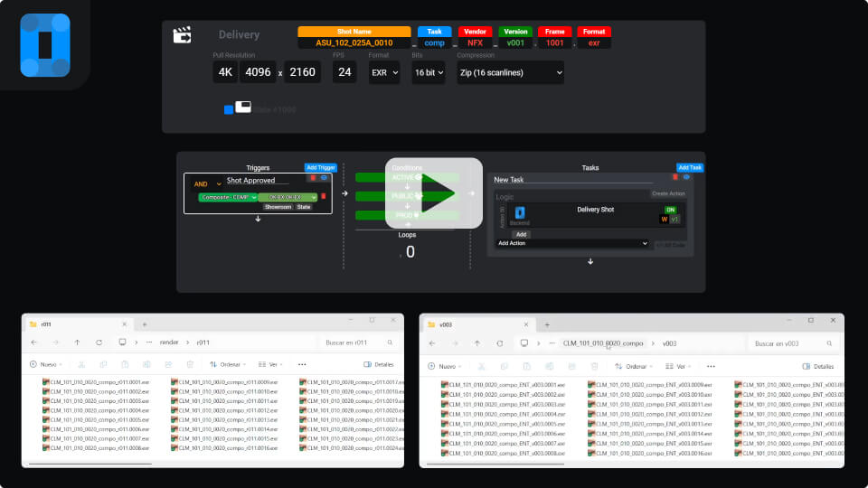The width and height of the screenshot is (868, 488).
Task: Click the blue color swatch under Pull Resolution
Action: [x=229, y=110]
